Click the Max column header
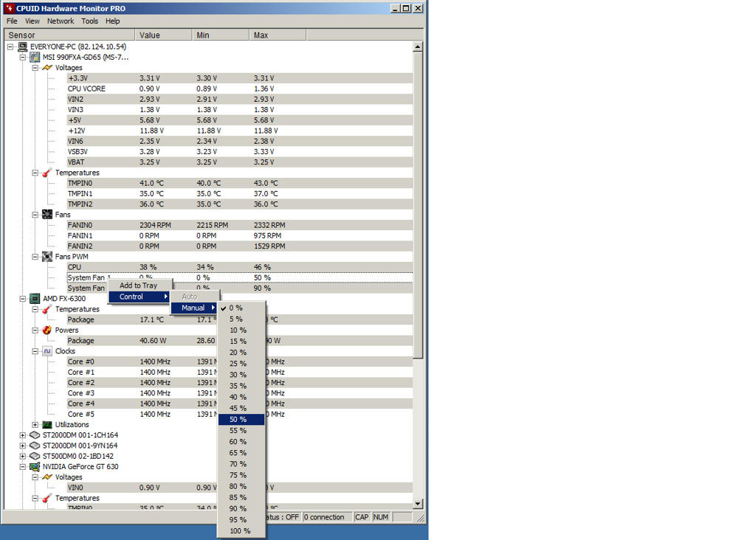756x540 pixels. tap(278, 35)
